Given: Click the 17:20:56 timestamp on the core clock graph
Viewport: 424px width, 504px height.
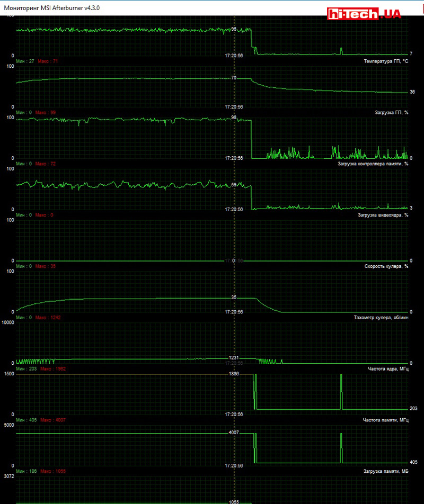Looking at the screenshot, I should pyautogui.click(x=234, y=415).
